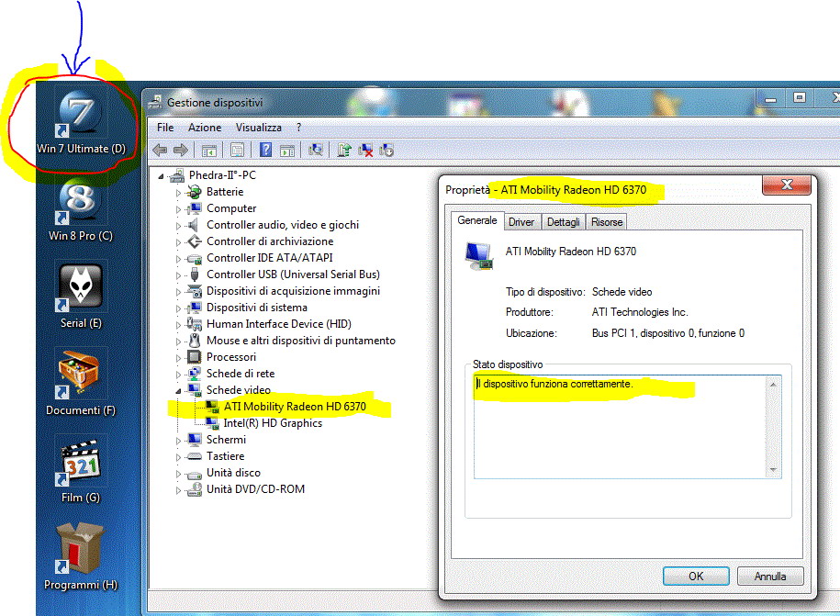Viewport: 840px width, 616px height.
Task: Close the ATI Mobility Radeon properties dialog
Action: pyautogui.click(x=787, y=185)
